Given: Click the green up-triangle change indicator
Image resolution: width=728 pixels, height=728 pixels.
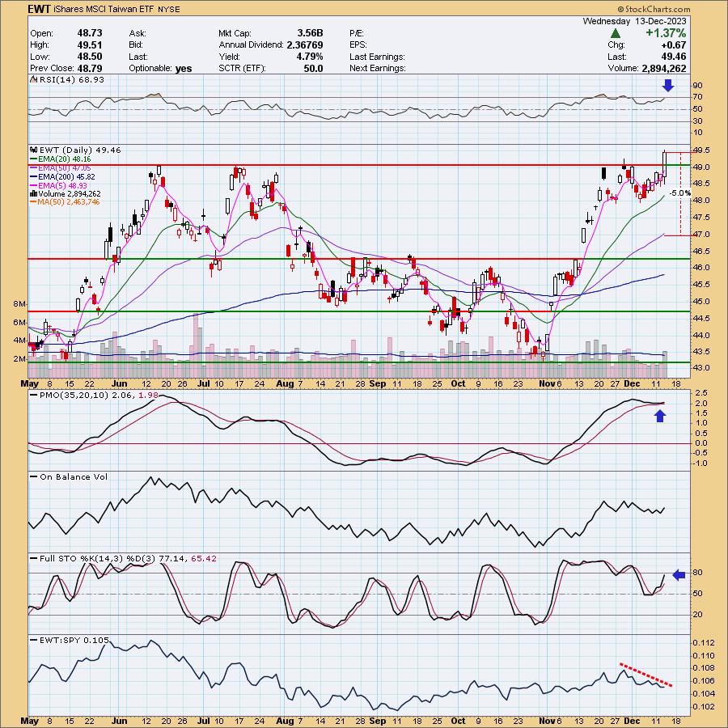Looking at the screenshot, I should point(616,33).
